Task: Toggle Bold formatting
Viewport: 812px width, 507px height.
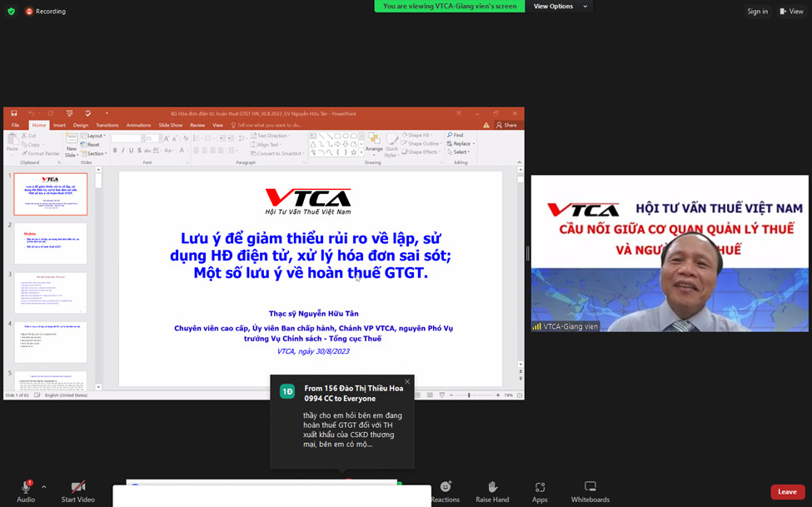Action: [115, 151]
